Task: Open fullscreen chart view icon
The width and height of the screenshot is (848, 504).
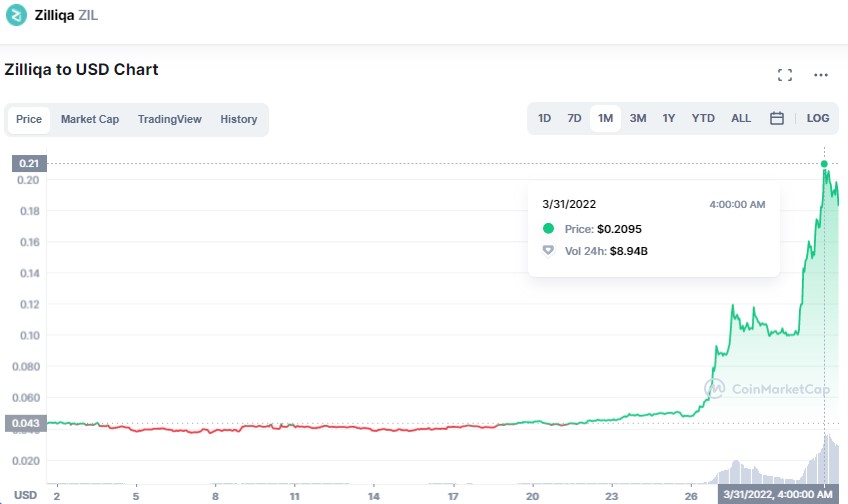Action: coord(785,75)
